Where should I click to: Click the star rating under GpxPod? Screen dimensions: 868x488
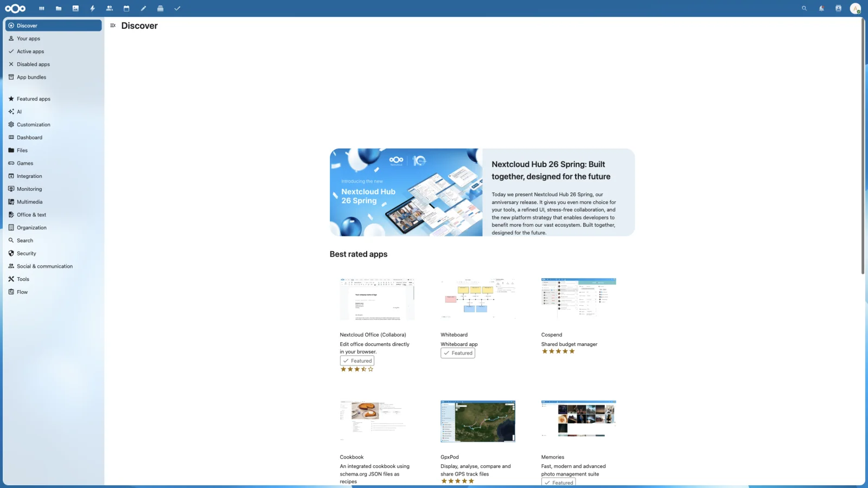click(458, 481)
